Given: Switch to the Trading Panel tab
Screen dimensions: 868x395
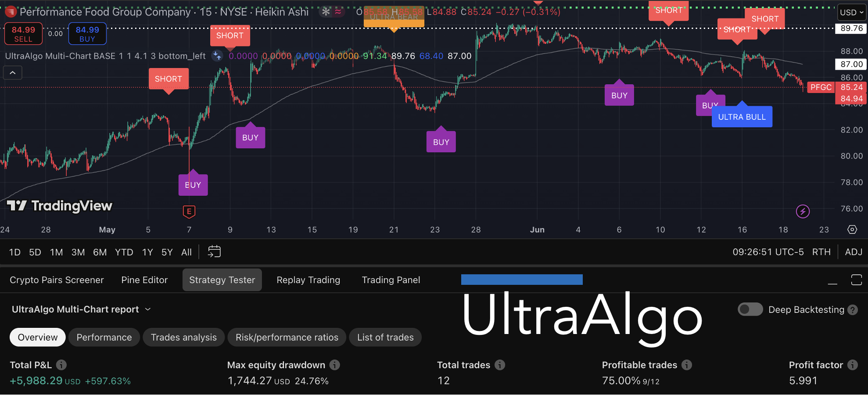Looking at the screenshot, I should point(391,280).
